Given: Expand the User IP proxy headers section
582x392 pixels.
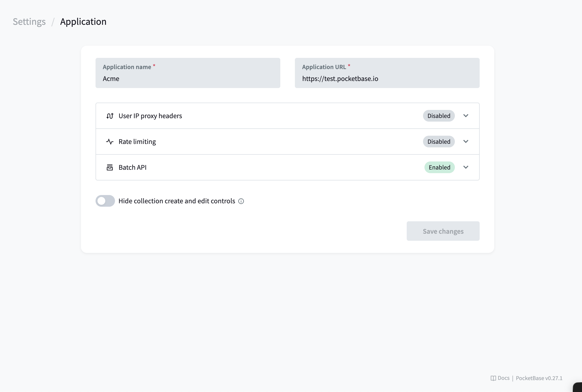Looking at the screenshot, I should [466, 116].
